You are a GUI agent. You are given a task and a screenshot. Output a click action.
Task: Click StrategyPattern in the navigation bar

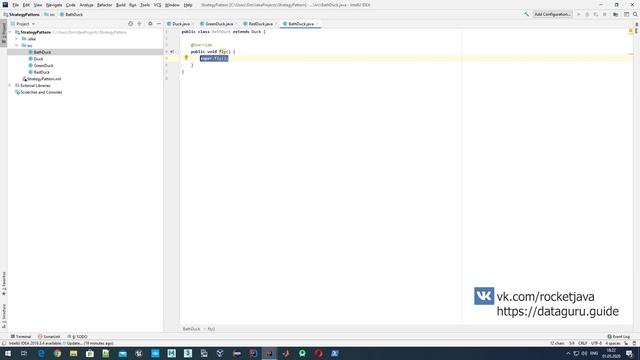(22, 14)
